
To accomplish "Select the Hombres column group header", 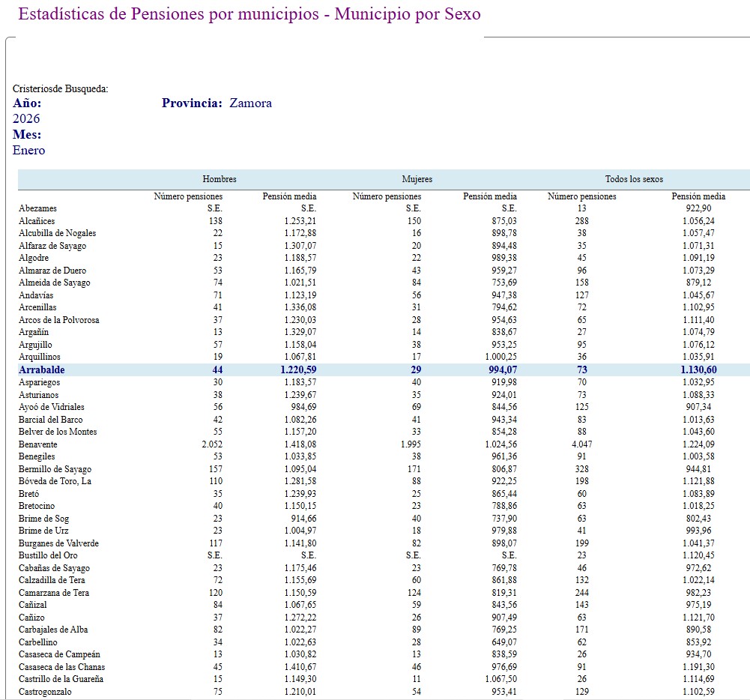I will [x=220, y=179].
